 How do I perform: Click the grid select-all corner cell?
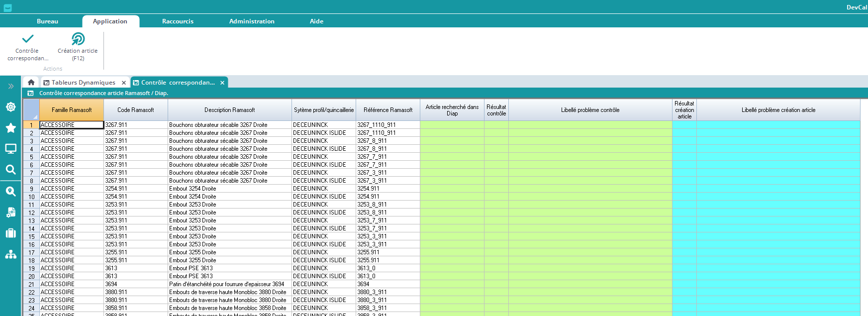click(x=31, y=110)
